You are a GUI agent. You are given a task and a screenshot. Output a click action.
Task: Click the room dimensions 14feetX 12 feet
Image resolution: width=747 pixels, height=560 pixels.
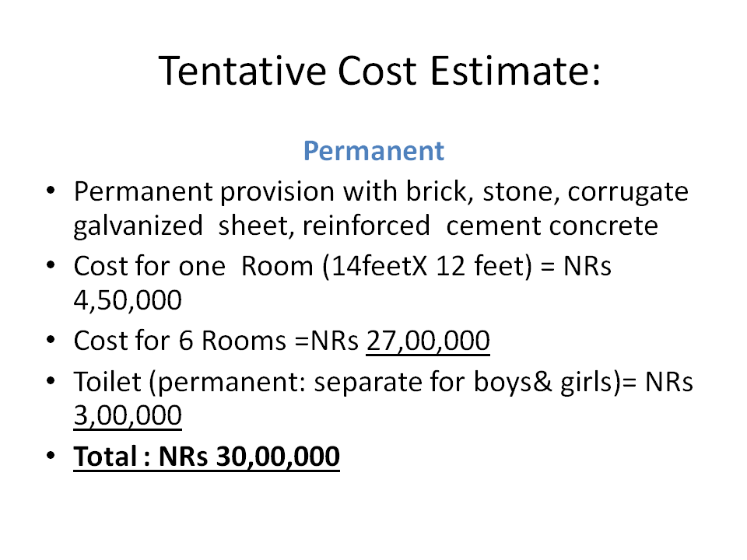coord(427,266)
